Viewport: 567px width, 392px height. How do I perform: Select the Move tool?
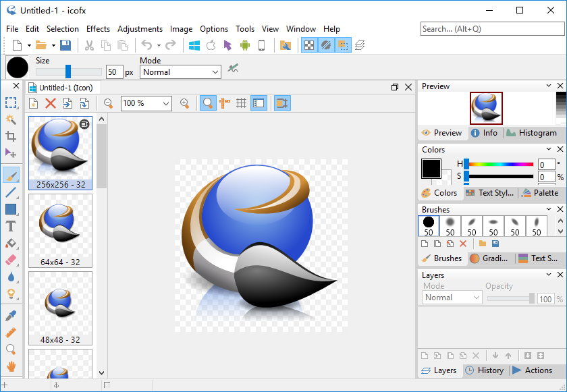pos(11,153)
